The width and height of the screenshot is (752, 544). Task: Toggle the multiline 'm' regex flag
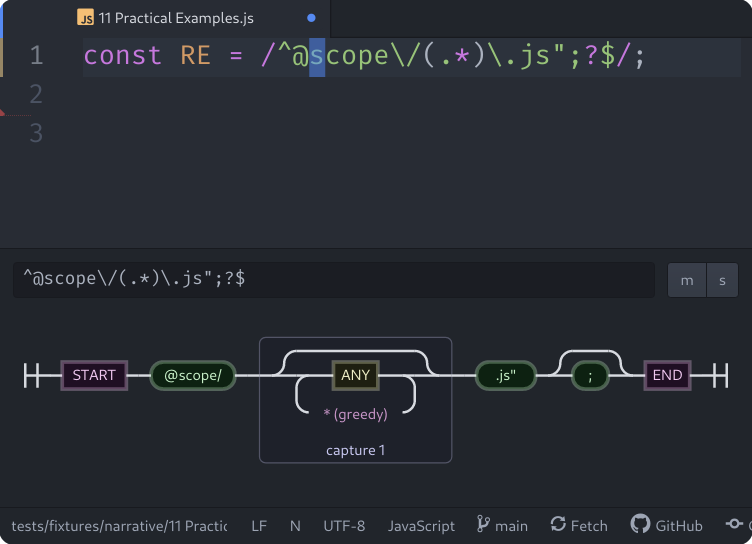687,280
